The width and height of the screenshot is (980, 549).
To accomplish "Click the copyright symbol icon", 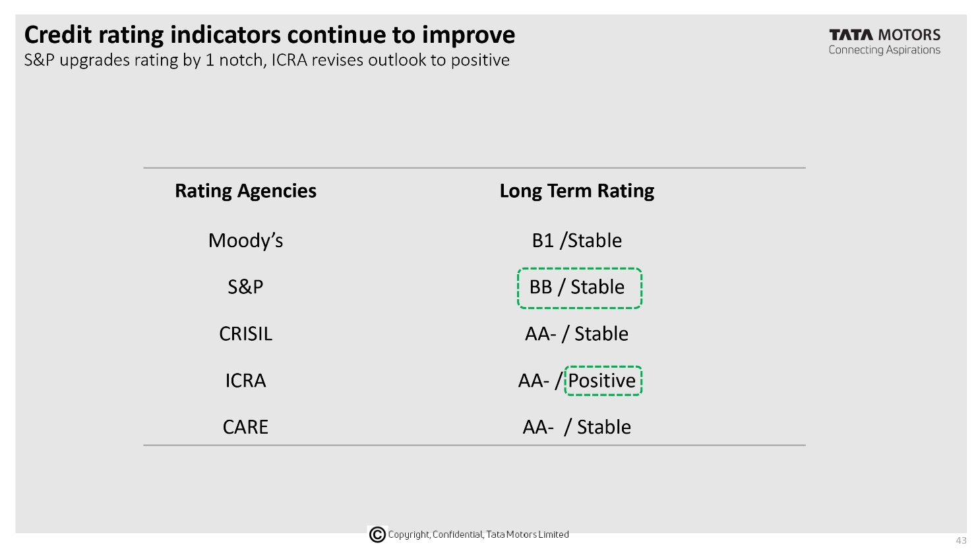I will [377, 535].
